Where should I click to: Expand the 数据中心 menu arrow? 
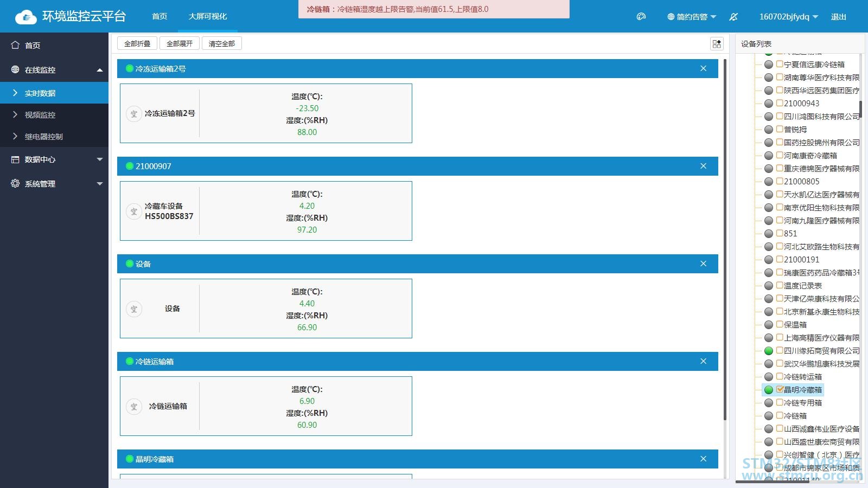100,159
